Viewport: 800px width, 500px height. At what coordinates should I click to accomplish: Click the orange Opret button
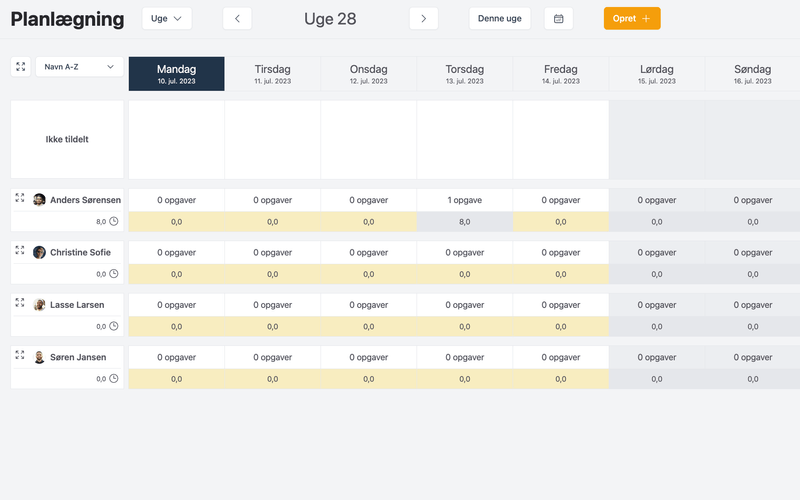631,18
